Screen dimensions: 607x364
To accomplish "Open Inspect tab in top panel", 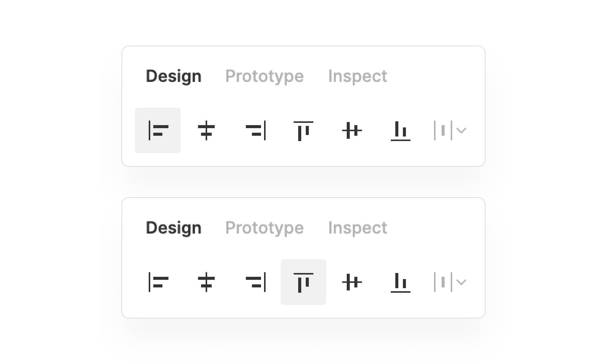I will [357, 76].
